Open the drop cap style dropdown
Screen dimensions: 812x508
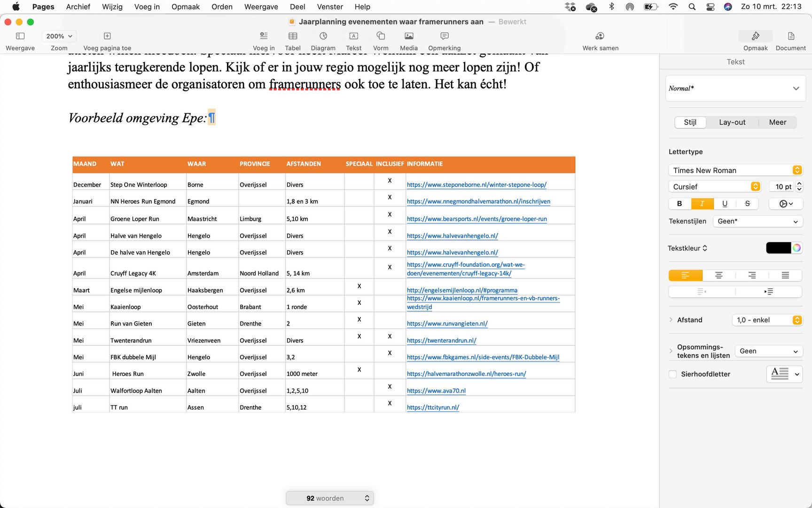tap(784, 374)
